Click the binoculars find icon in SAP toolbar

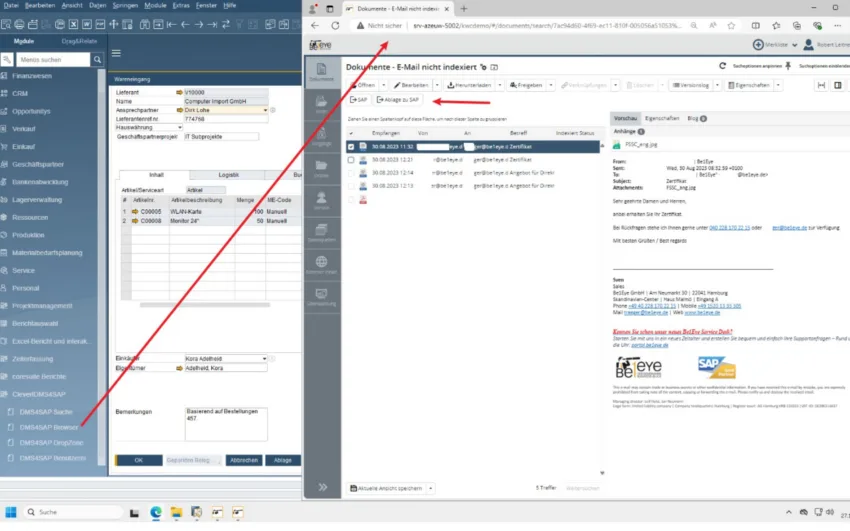[145, 24]
